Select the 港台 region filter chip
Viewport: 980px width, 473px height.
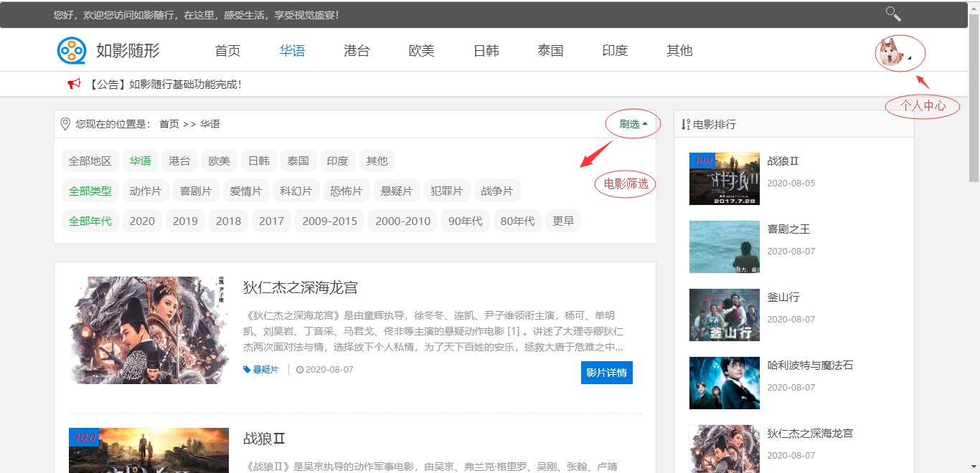[180, 161]
